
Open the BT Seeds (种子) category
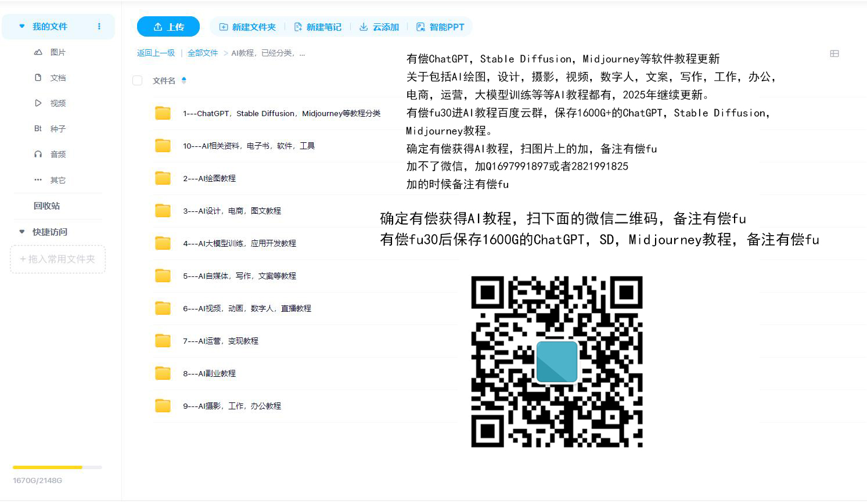click(57, 129)
